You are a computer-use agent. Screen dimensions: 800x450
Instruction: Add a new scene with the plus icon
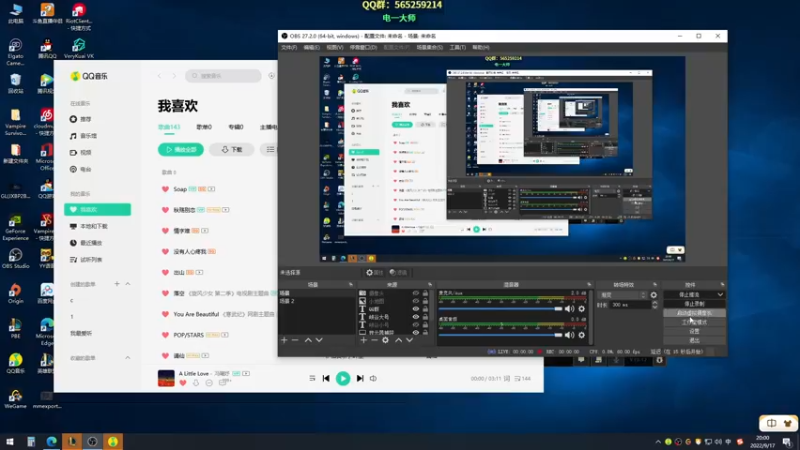point(284,340)
